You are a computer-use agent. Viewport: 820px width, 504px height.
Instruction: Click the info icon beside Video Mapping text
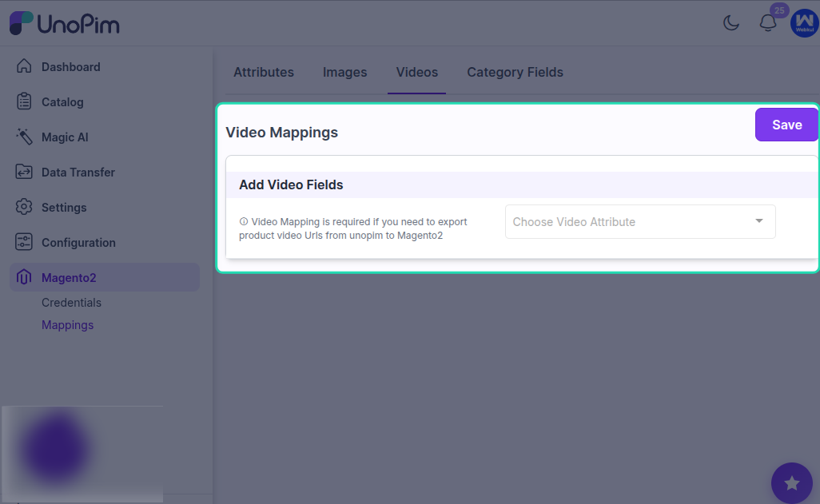[244, 222]
